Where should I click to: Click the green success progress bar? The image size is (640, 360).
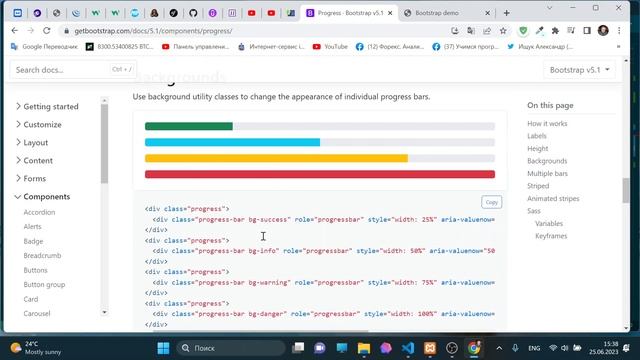tap(189, 127)
